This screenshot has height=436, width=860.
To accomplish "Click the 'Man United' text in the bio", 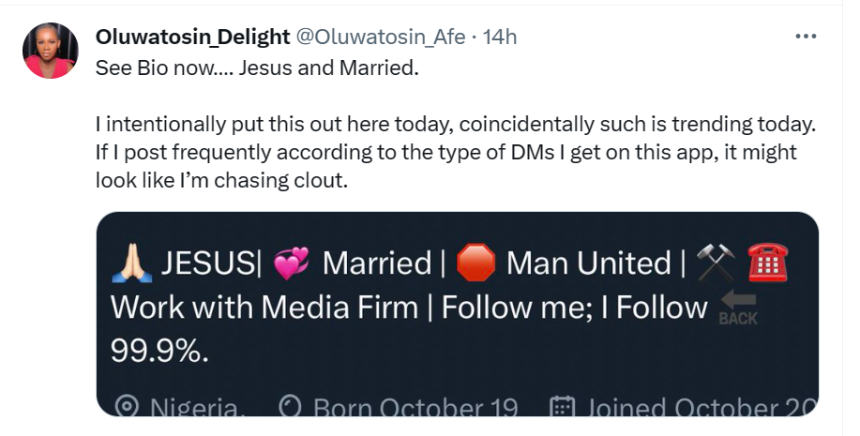I will tap(588, 264).
